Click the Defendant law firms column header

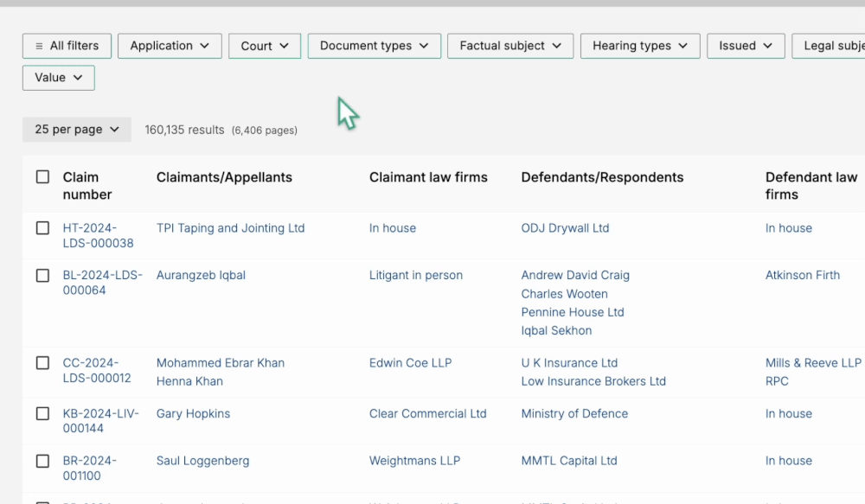811,186
